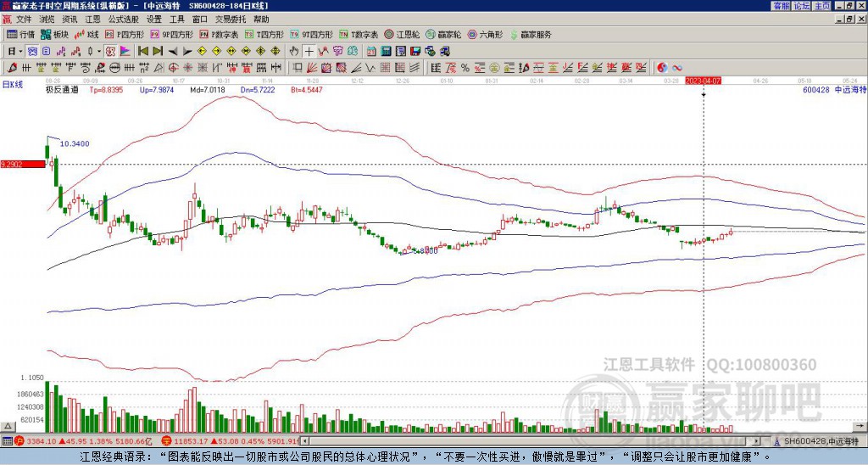Open the P数字表 number table
Viewport: 868px width, 465px height.
(x=219, y=34)
